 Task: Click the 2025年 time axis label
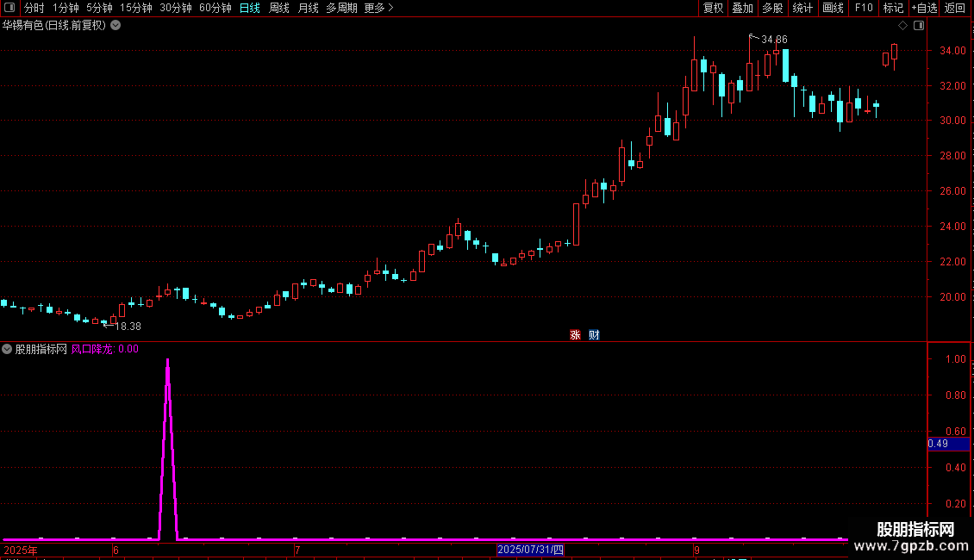click(x=21, y=550)
